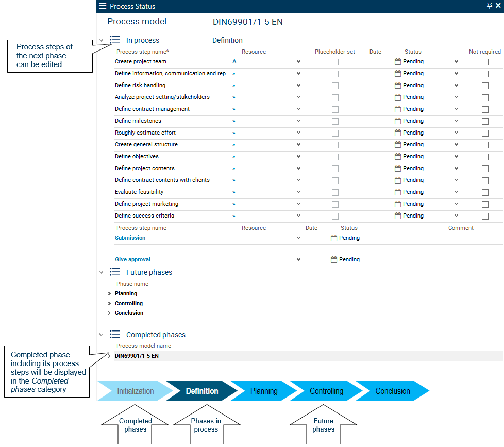Image resolution: width=504 pixels, height=447 pixels.
Task: Click the Submission status calendar icon
Action: (333, 238)
